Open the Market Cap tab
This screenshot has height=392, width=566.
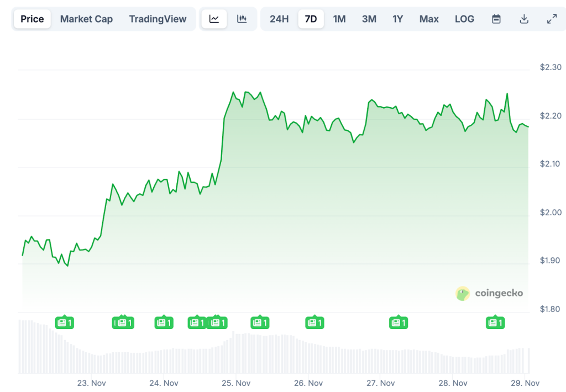tap(86, 19)
